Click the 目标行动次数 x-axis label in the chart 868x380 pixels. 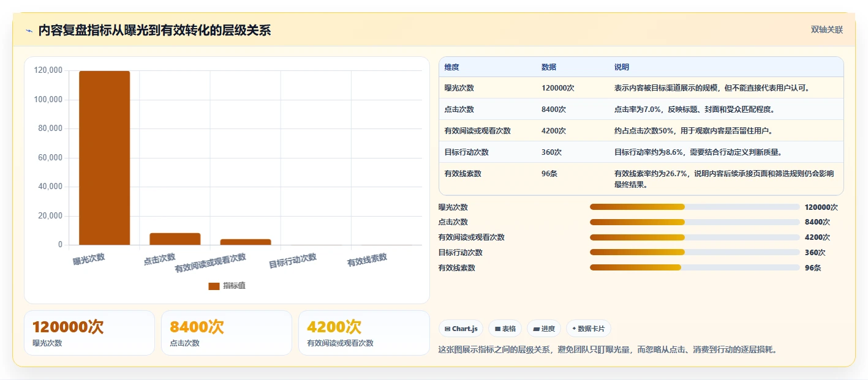[x=293, y=261]
